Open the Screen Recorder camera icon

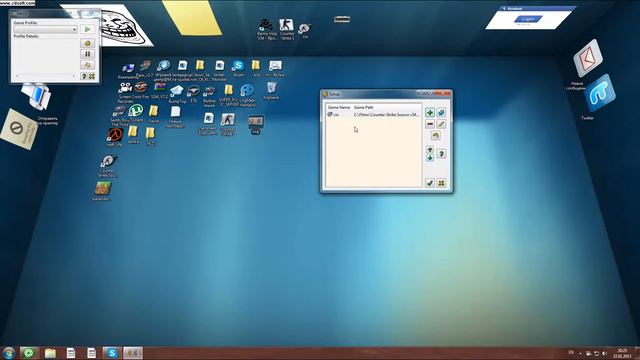[125, 92]
